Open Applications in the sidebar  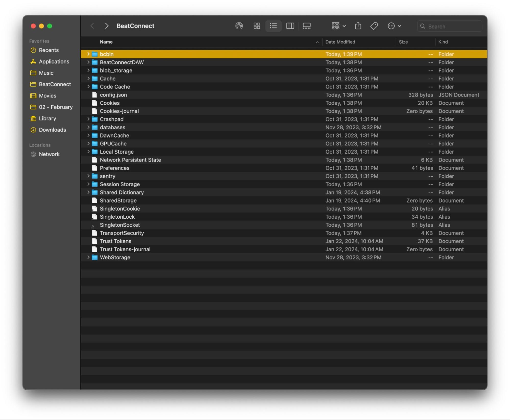pyautogui.click(x=49, y=62)
